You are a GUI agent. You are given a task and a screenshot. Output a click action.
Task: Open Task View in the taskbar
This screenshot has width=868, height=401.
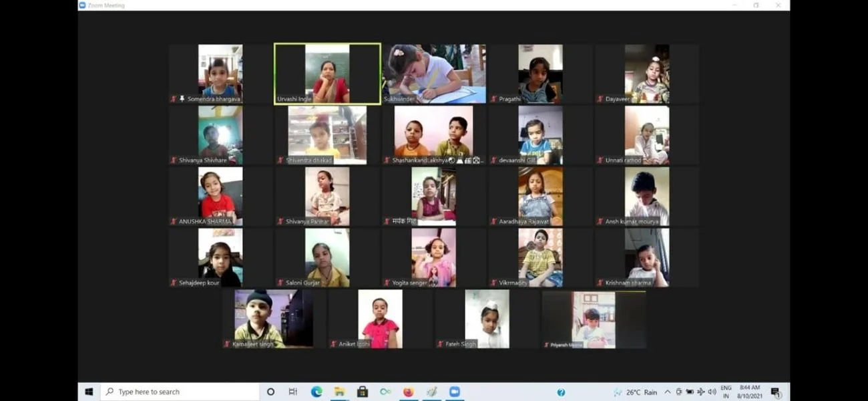pos(292,392)
